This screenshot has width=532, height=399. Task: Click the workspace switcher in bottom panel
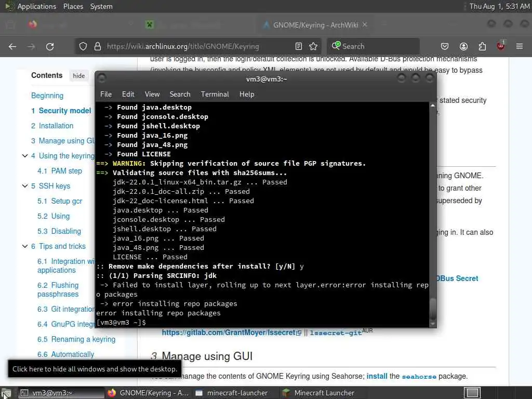(472, 393)
